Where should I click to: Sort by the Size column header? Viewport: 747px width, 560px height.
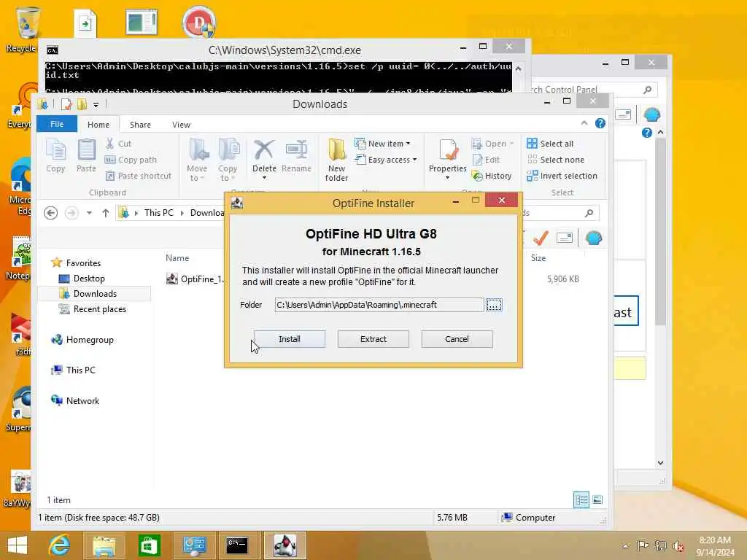(538, 257)
